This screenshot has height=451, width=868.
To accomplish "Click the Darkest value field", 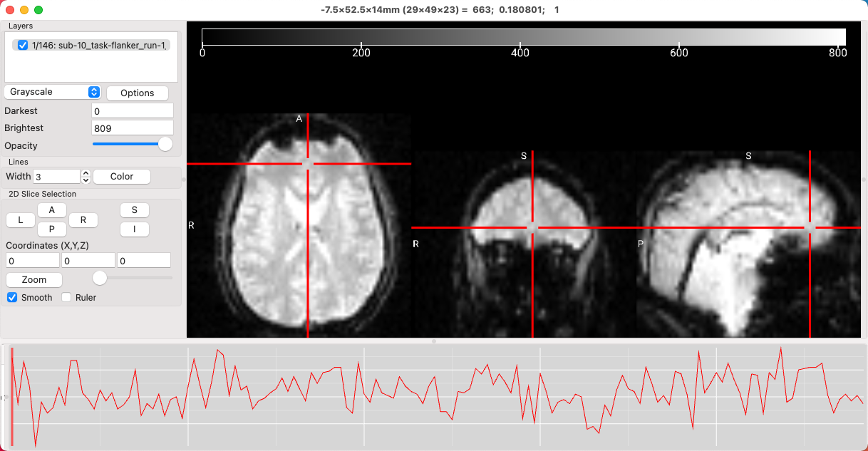I will [x=133, y=111].
